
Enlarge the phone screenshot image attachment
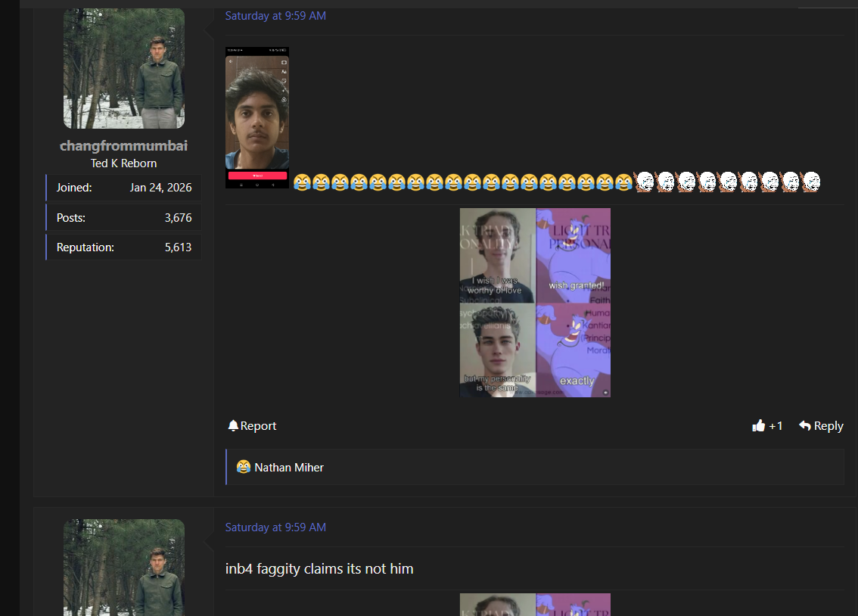[x=257, y=117]
